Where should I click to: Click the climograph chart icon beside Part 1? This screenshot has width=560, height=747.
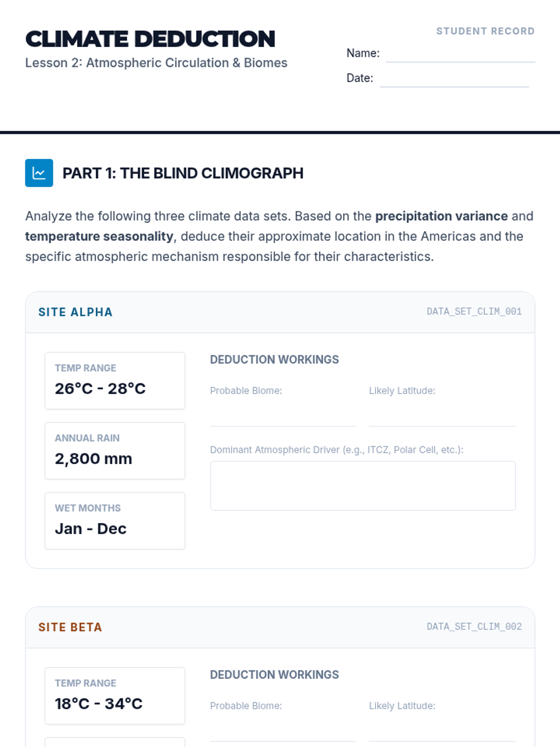[x=39, y=173]
